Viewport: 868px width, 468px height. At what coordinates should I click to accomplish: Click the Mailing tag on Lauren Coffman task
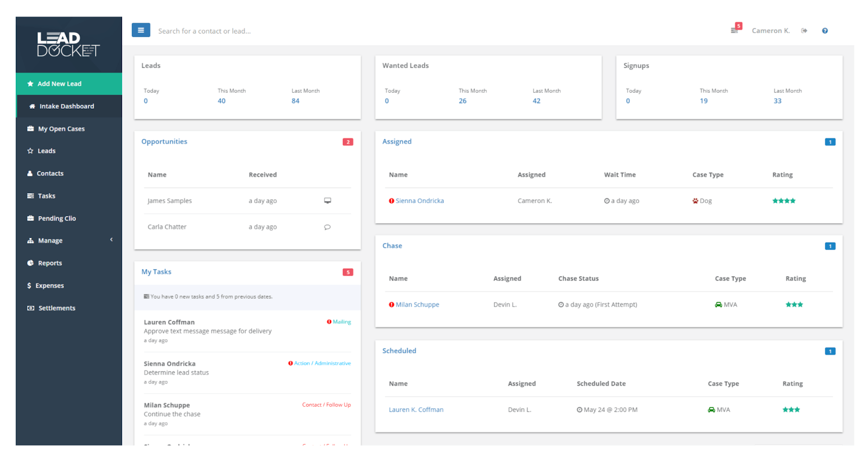tap(342, 322)
